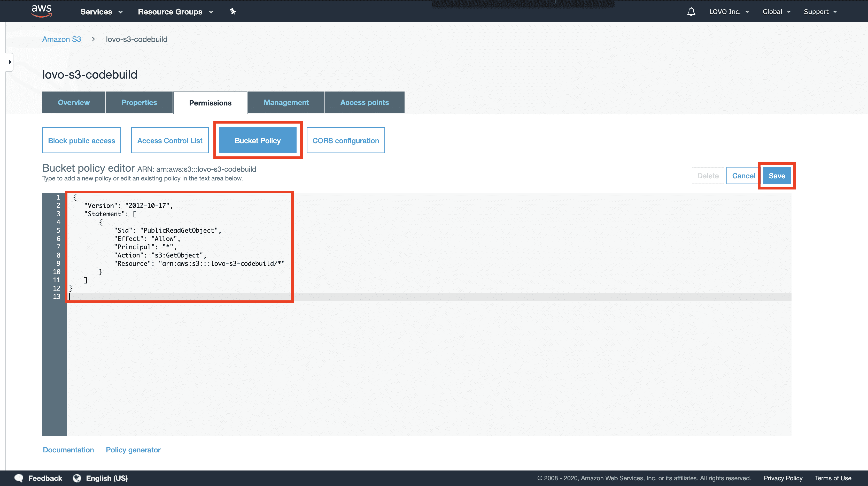Click the lovo-s3-codebuild breadcrumb text
868x486 pixels.
coord(136,39)
